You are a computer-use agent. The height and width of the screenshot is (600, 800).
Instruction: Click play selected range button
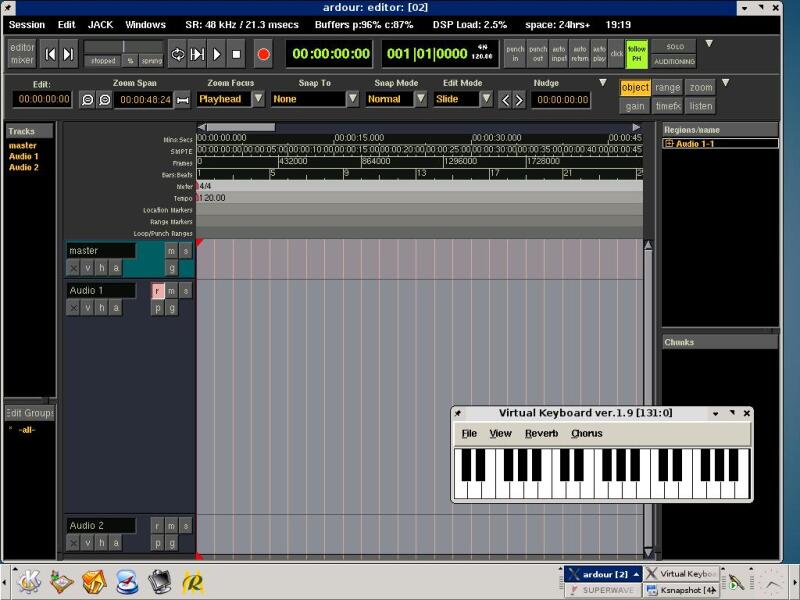[197, 54]
